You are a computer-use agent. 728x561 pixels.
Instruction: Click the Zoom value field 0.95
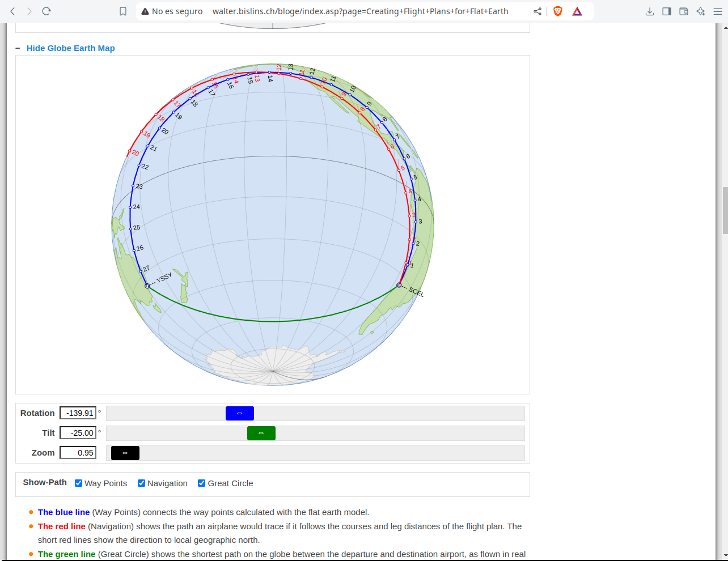coord(78,453)
